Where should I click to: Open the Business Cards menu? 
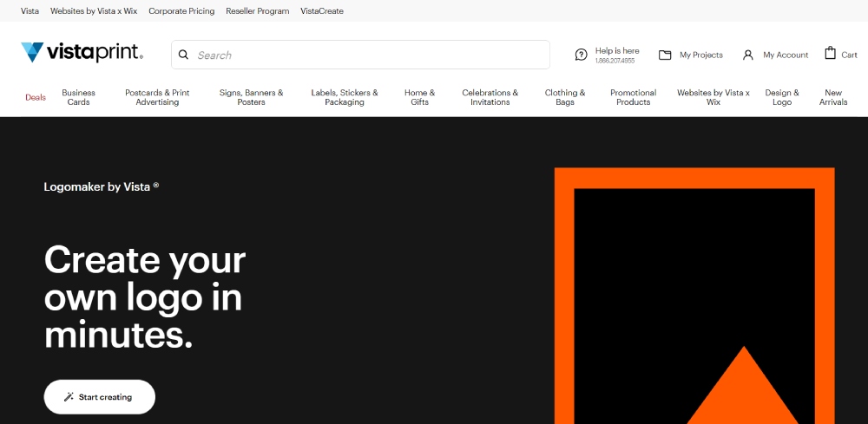pyautogui.click(x=79, y=97)
